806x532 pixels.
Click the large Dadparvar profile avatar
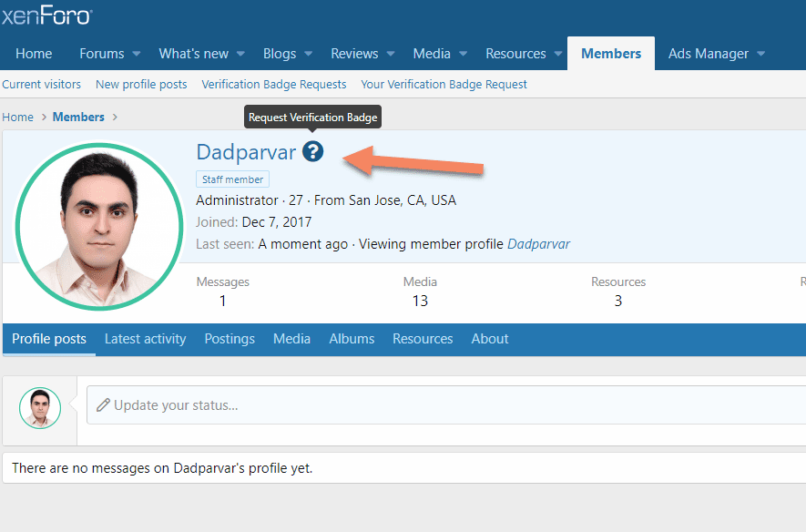point(99,226)
